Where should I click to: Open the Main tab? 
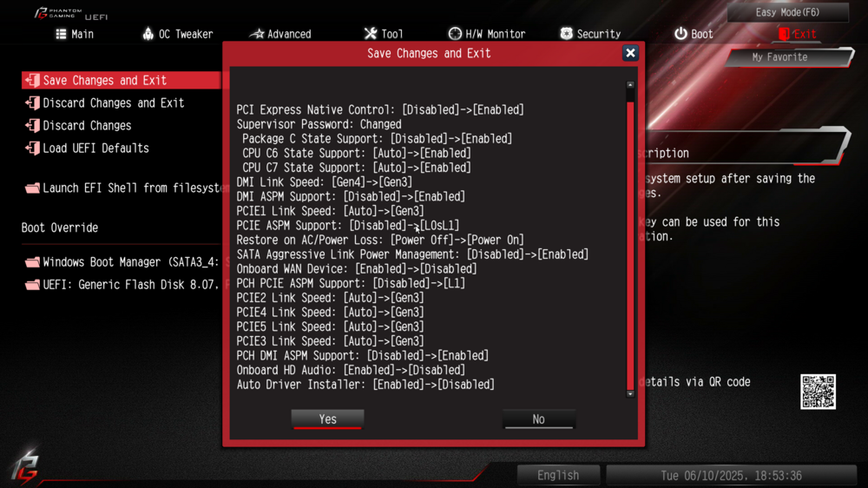75,34
